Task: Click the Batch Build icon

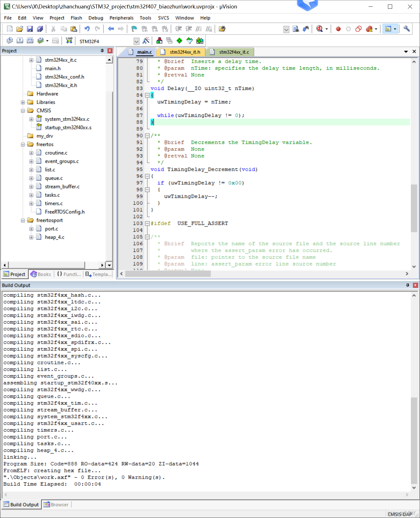Action: (41, 41)
